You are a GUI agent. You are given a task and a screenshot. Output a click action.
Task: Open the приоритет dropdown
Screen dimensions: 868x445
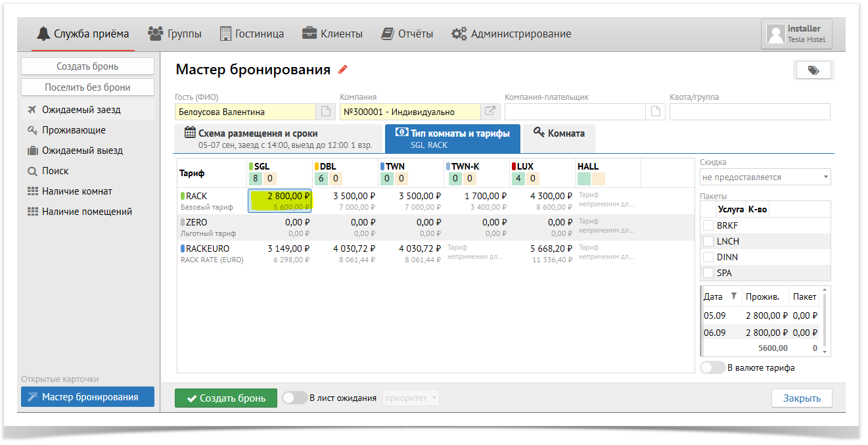411,398
